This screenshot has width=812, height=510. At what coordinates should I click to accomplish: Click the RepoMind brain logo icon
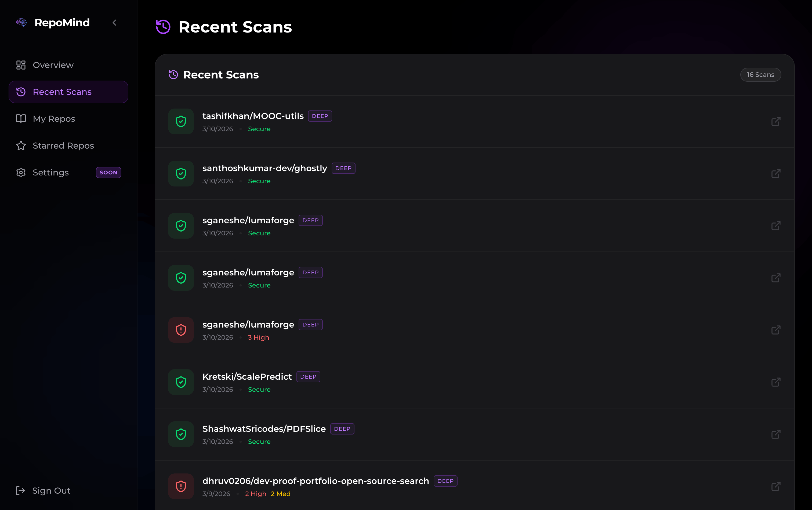click(x=21, y=23)
